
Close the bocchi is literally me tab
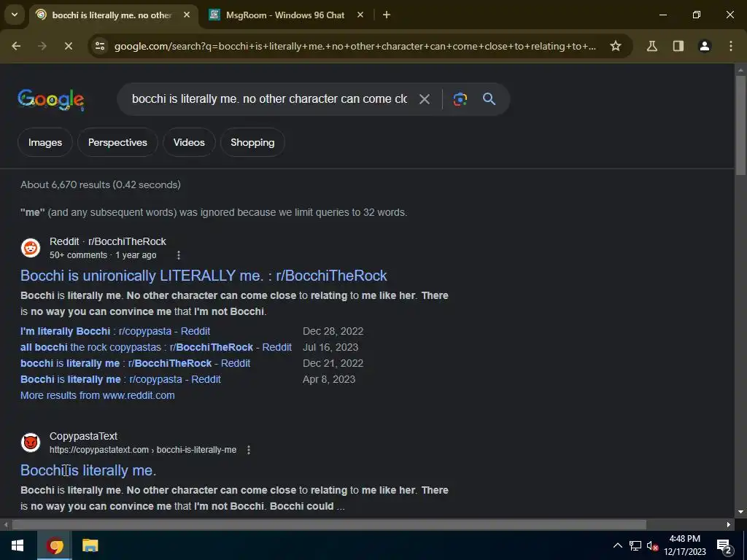click(187, 15)
